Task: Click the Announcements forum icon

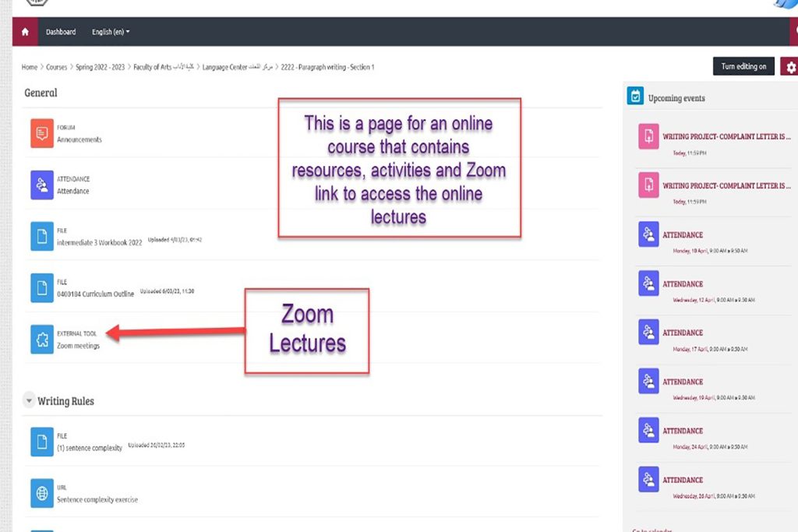Action: [42, 133]
